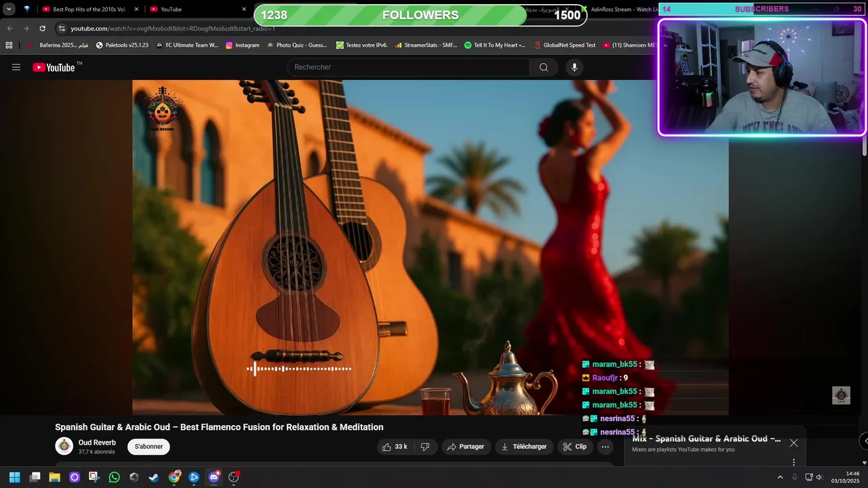Create a clip with Clip button

point(575,447)
